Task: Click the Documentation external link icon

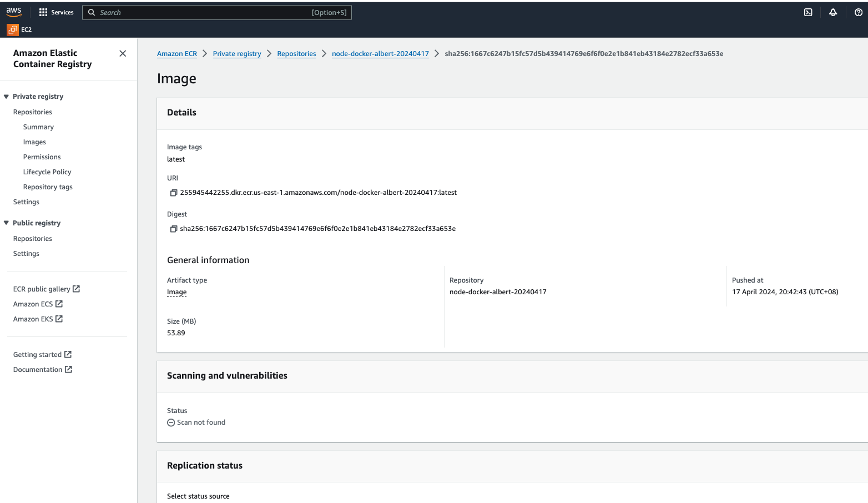Action: click(x=68, y=369)
